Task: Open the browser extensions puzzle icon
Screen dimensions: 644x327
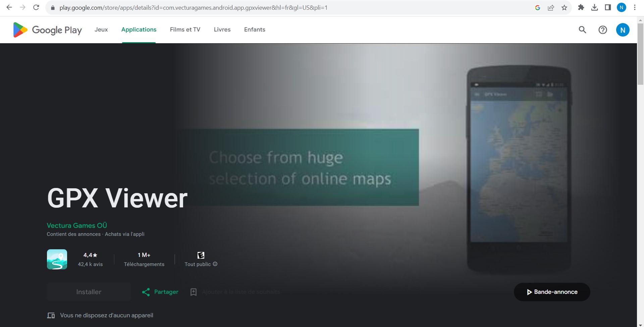Action: (581, 8)
